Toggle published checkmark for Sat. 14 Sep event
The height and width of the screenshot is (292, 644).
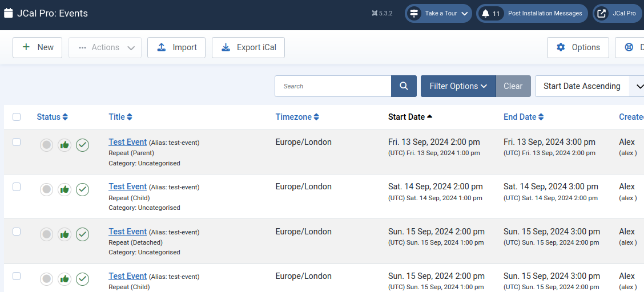(83, 189)
